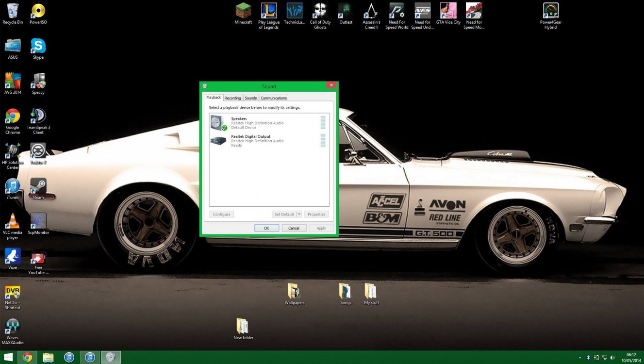Select GTA Vice City icon
644x364 pixels.
[448, 14]
